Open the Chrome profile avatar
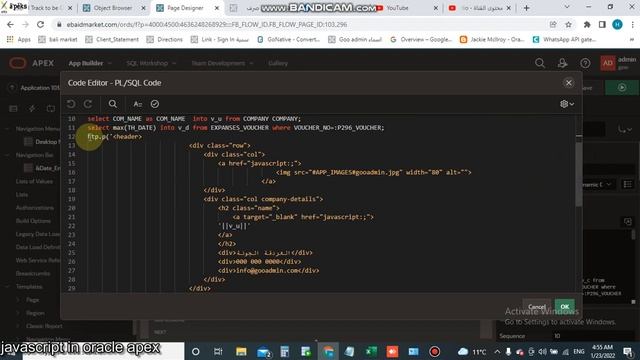 click(x=617, y=24)
